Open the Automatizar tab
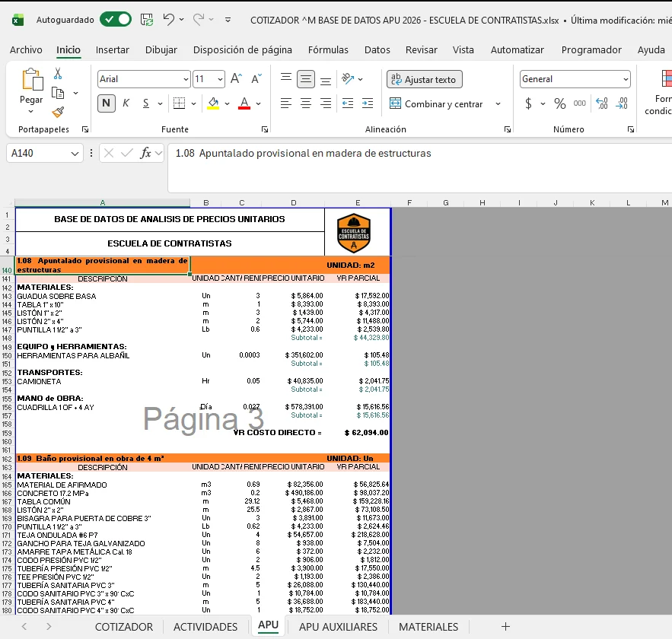This screenshot has height=639, width=672. point(518,50)
